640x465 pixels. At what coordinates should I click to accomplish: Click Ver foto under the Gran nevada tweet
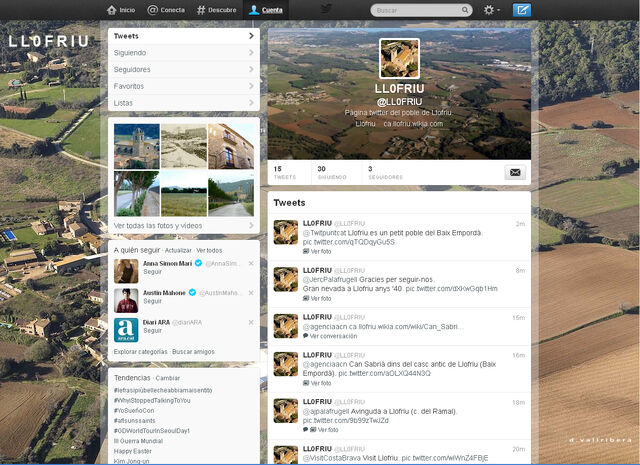click(x=317, y=298)
